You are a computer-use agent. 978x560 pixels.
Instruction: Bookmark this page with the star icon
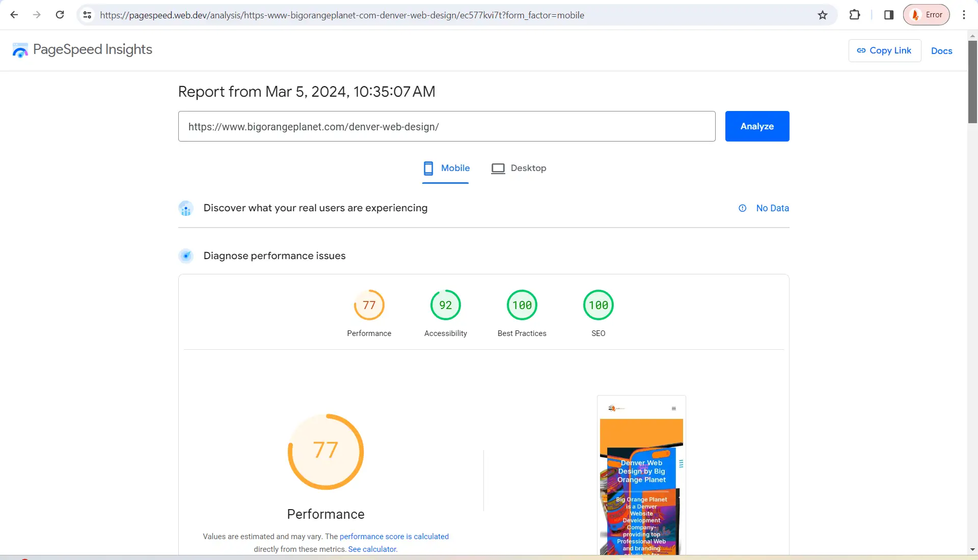823,15
